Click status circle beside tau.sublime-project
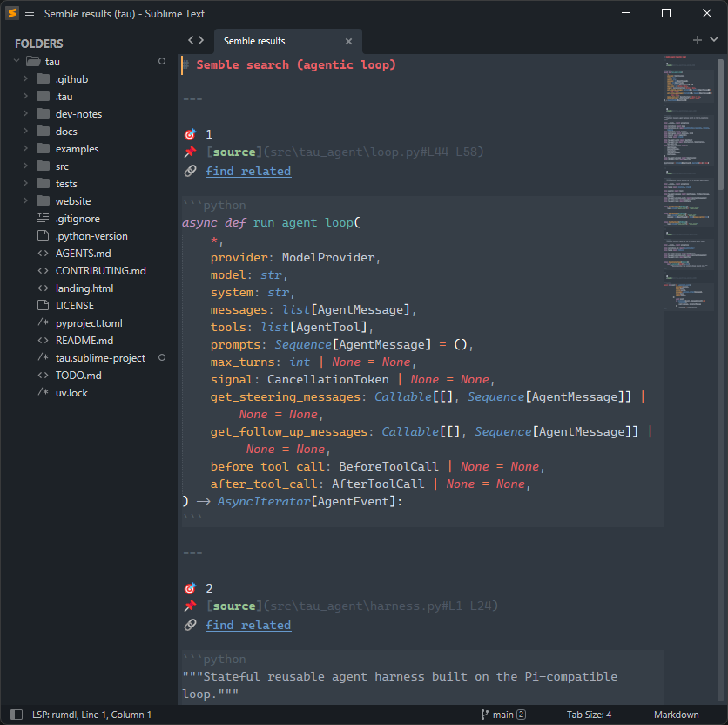This screenshot has width=728, height=725. tap(162, 357)
